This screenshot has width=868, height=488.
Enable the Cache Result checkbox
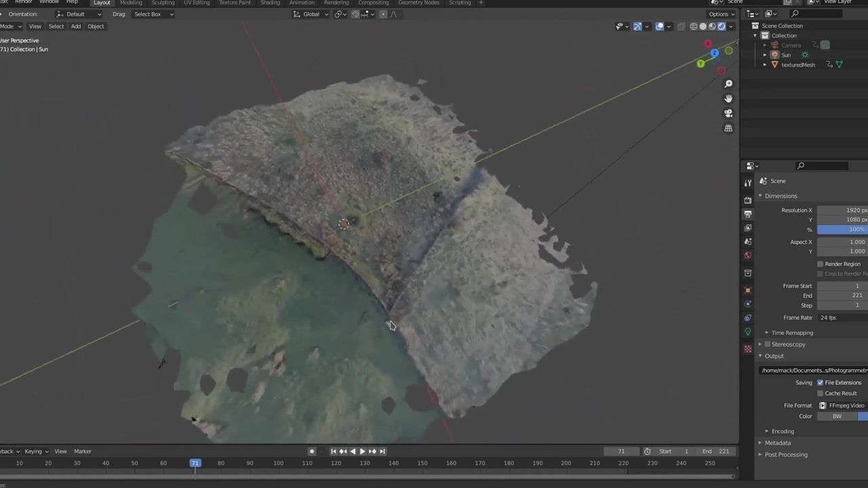[820, 393]
